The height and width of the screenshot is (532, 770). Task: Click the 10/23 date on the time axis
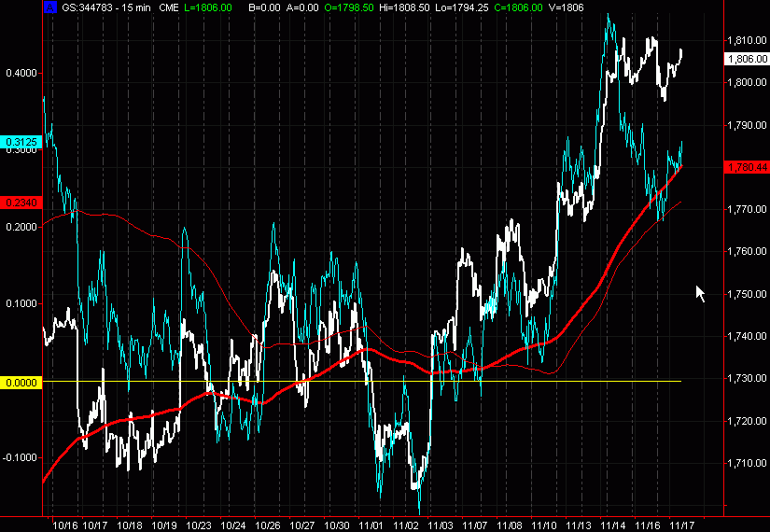199,525
